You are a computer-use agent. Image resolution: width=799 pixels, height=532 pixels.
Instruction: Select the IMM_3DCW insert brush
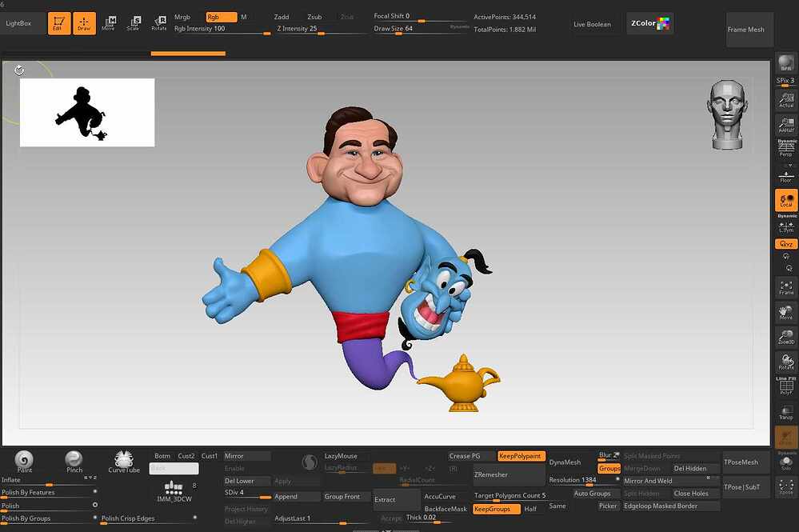(174, 492)
